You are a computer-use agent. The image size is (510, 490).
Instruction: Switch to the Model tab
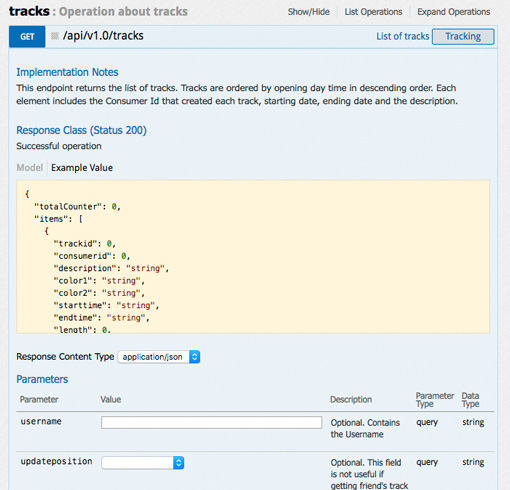tap(30, 167)
